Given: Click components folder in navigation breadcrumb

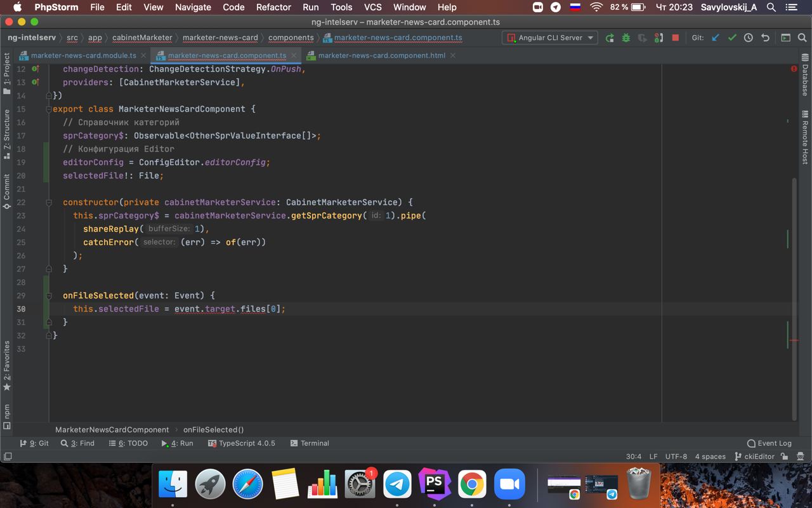Looking at the screenshot, I should click(291, 37).
